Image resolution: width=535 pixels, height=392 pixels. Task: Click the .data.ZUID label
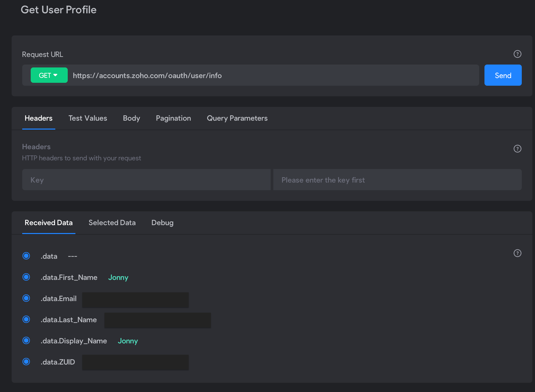(x=58, y=362)
